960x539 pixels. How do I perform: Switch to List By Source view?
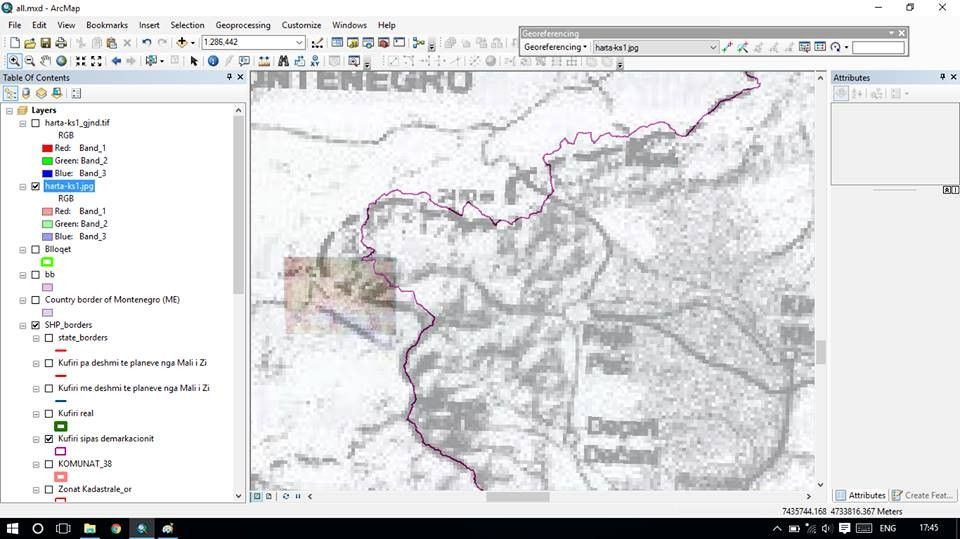coord(26,93)
